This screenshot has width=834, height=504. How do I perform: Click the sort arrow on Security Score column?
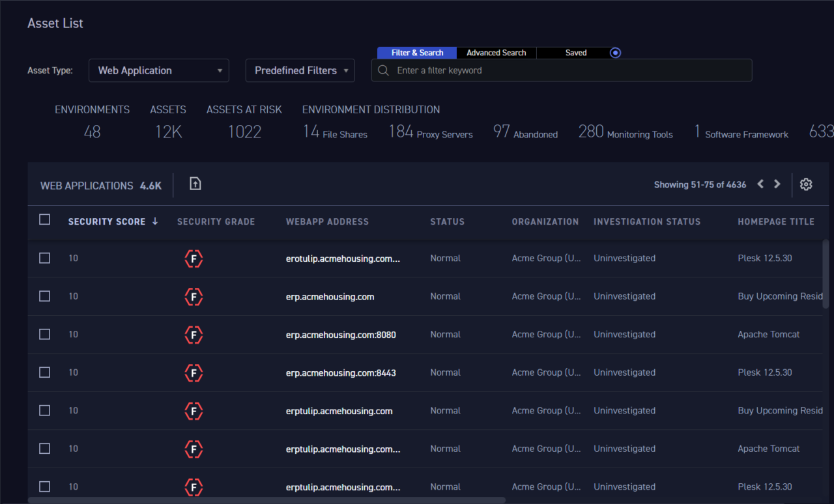pos(155,221)
